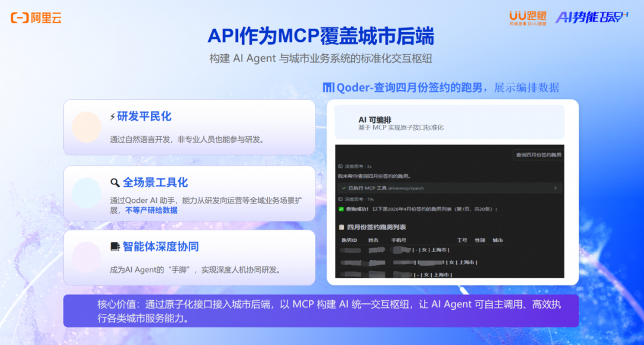Image resolution: width=644 pixels, height=345 pixels.
Task: Click the bar-chart icon before Qoder heading
Action: click(x=329, y=88)
